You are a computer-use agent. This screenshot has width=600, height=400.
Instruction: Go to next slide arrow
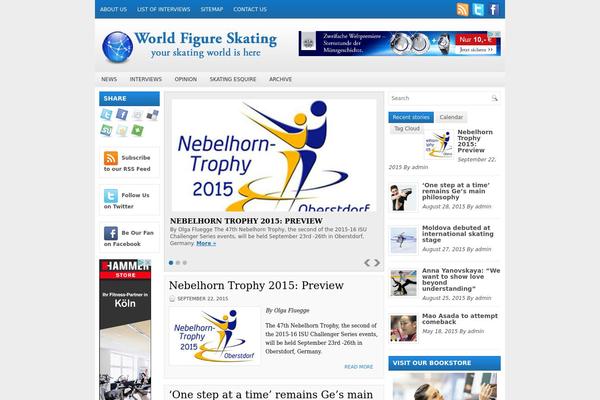point(377,263)
